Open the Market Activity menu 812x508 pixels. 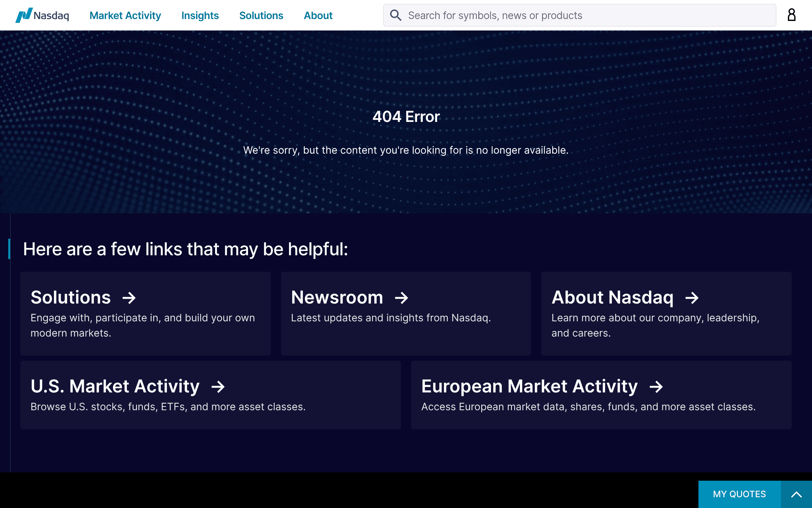(x=125, y=16)
